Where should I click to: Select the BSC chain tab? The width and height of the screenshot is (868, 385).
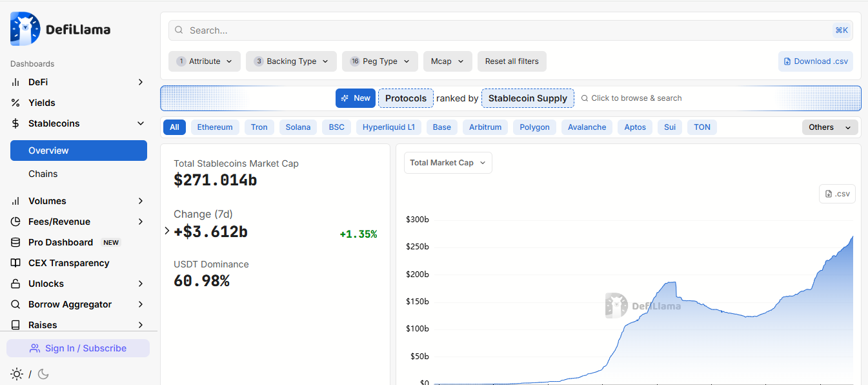[x=337, y=127]
